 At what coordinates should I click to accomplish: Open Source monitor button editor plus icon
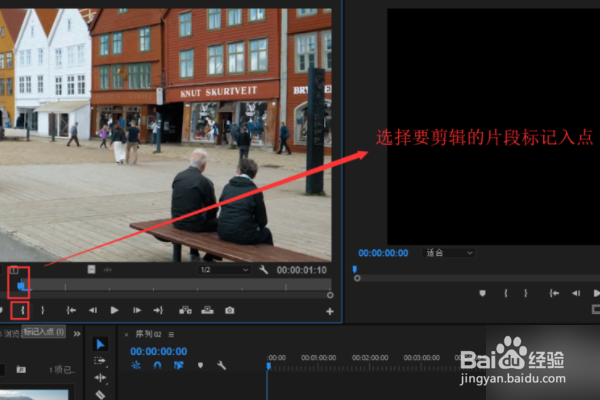click(x=329, y=312)
